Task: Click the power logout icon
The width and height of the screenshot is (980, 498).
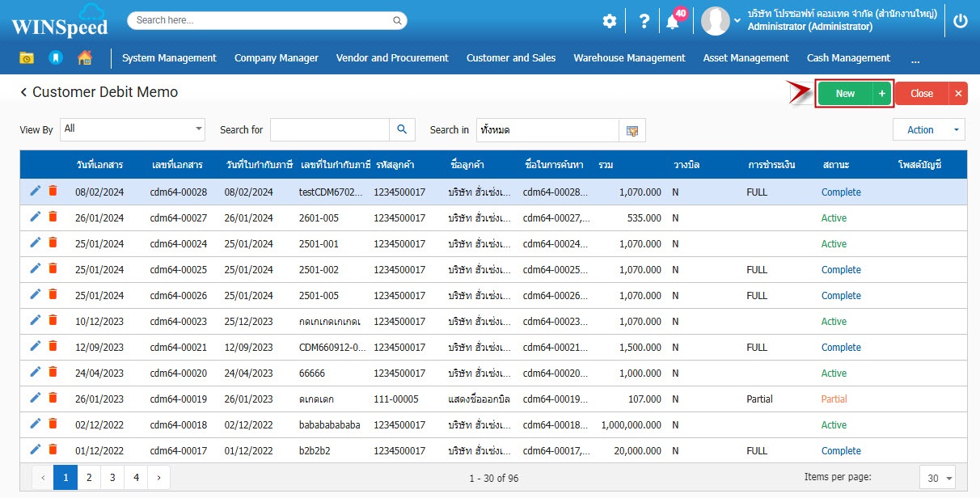Action: coord(961,21)
